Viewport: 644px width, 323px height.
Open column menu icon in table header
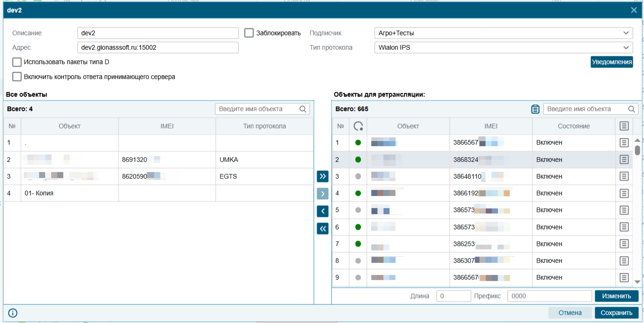click(x=624, y=126)
